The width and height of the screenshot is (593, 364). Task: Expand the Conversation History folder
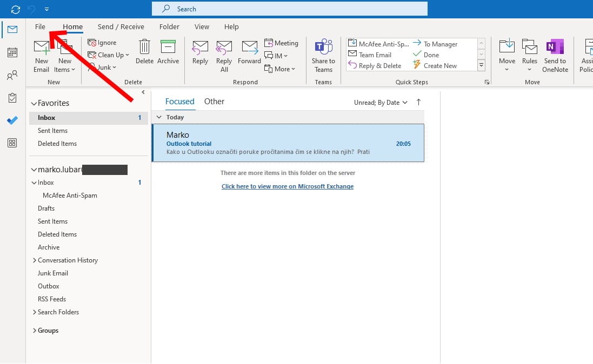coord(34,260)
